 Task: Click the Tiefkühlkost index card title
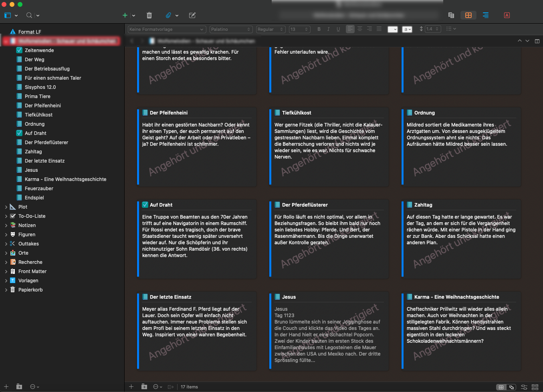click(x=297, y=113)
